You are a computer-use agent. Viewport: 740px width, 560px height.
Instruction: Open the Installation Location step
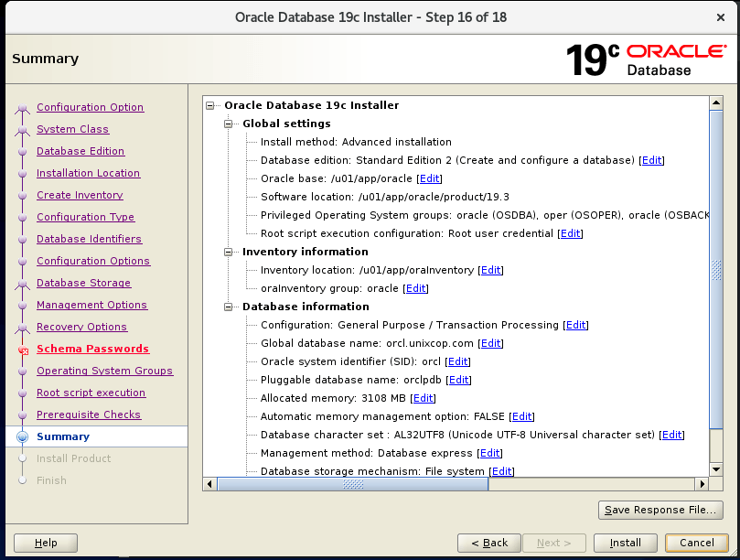[88, 173]
